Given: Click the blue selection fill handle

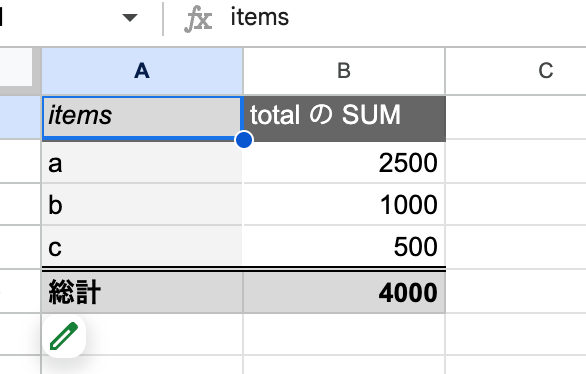Looking at the screenshot, I should coord(244,139).
